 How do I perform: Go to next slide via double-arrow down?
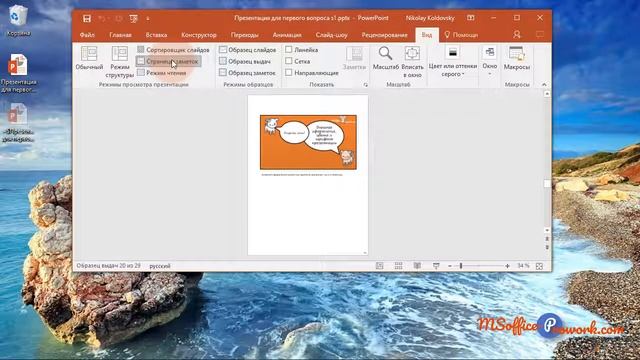coord(547,247)
